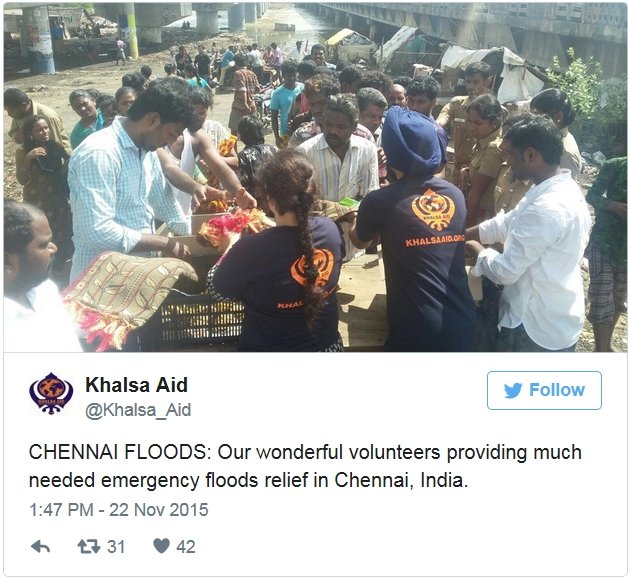
Task: Click orange Khalsa logo above KHALSAAID.ORG
Action: tap(433, 209)
